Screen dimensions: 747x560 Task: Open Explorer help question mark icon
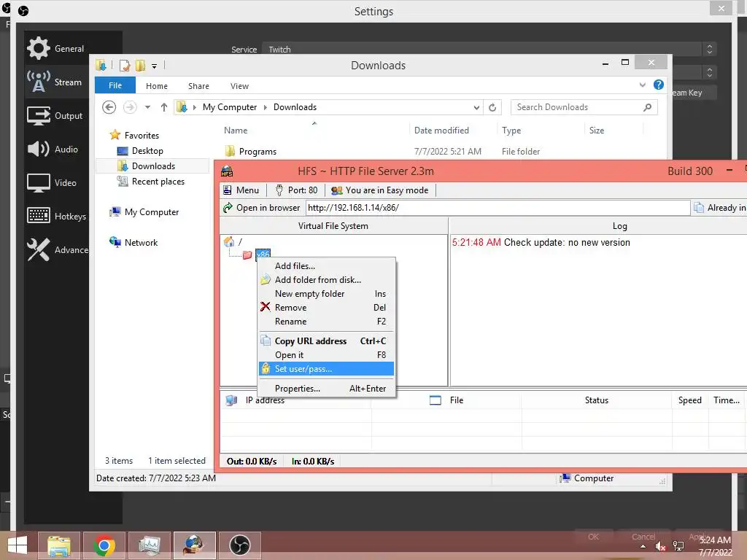pyautogui.click(x=659, y=85)
